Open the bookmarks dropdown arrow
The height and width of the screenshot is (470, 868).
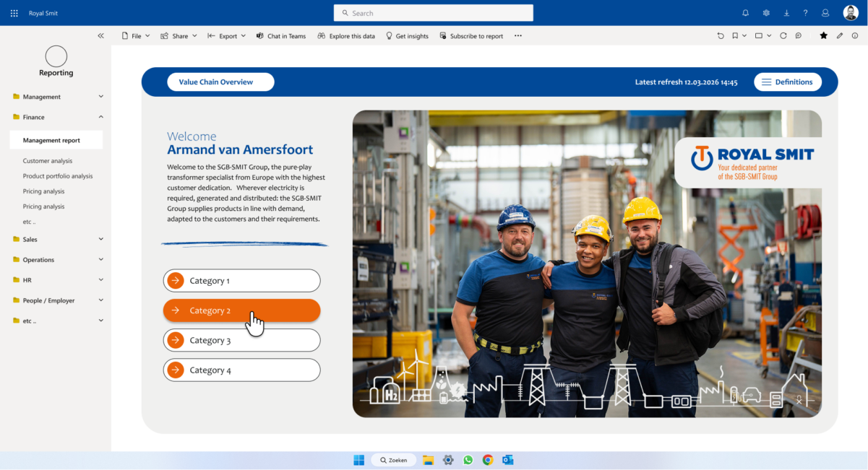click(744, 36)
